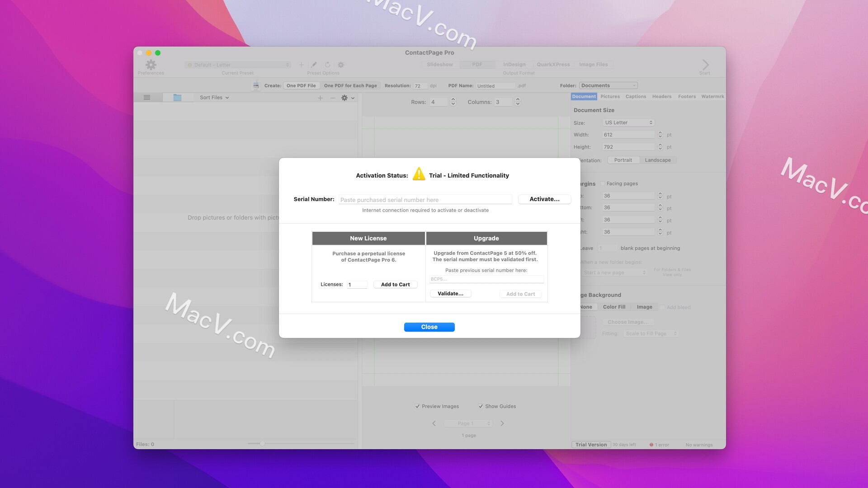Go to previous page arrow
Viewport: 868px width, 488px height.
(x=434, y=423)
